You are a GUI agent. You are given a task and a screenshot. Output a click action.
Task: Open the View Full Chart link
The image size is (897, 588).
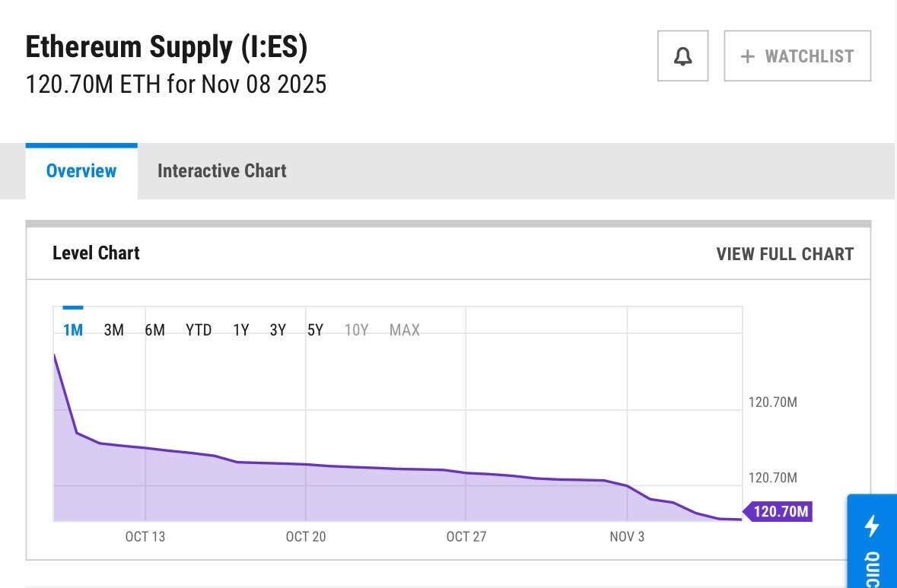(x=784, y=254)
